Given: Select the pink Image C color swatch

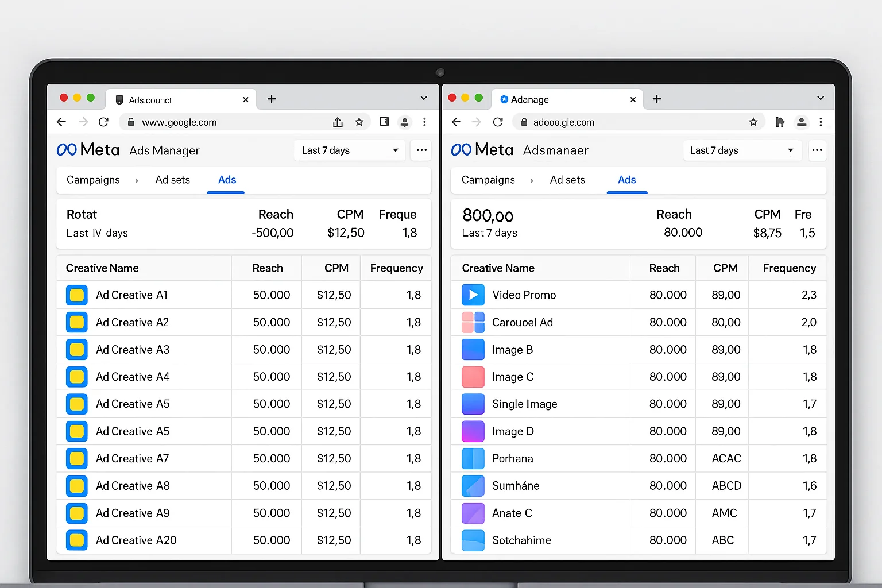Looking at the screenshot, I should tap(472, 377).
